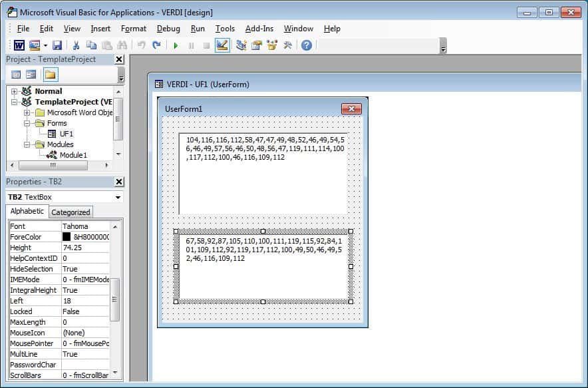588x388 pixels.
Task: Collapse the Forms folder
Action: click(x=27, y=123)
